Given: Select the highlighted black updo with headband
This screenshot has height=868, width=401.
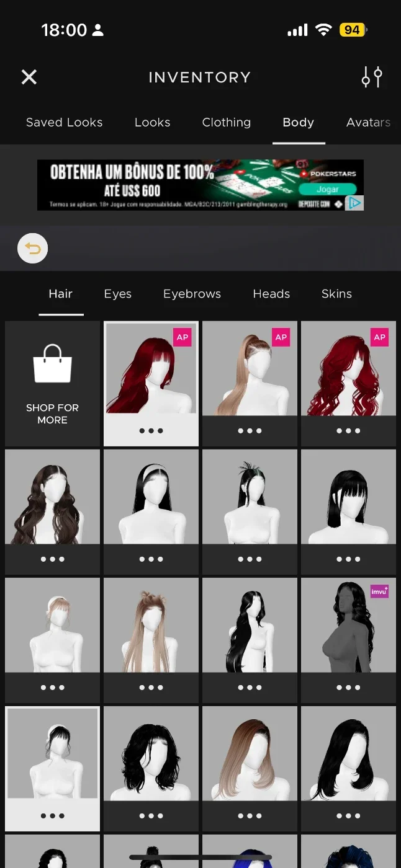Looking at the screenshot, I should tap(52, 753).
